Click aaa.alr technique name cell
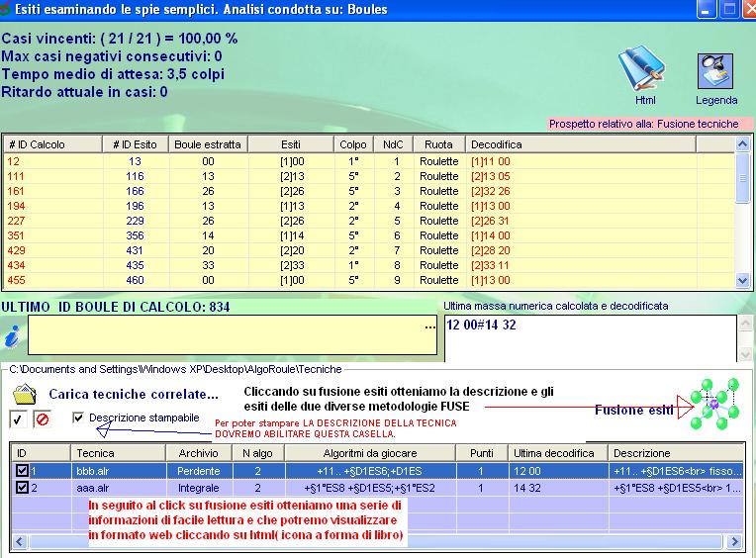Image resolution: width=756 pixels, height=558 pixels. click(119, 488)
